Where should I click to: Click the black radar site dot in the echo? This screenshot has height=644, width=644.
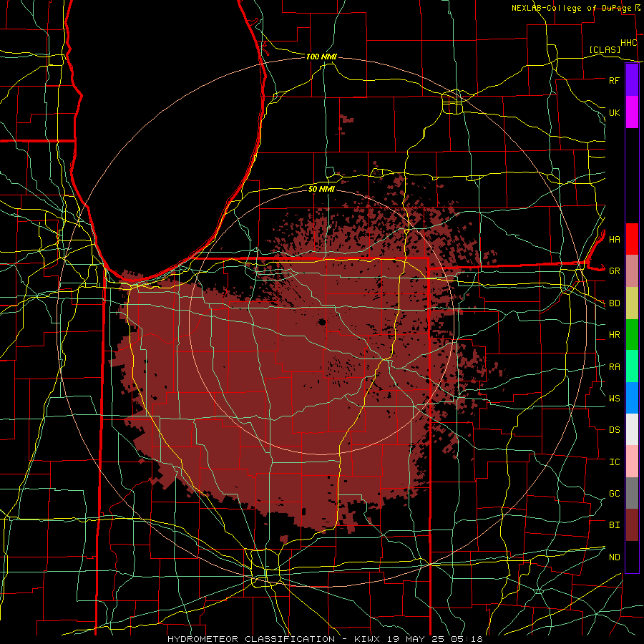[322, 322]
